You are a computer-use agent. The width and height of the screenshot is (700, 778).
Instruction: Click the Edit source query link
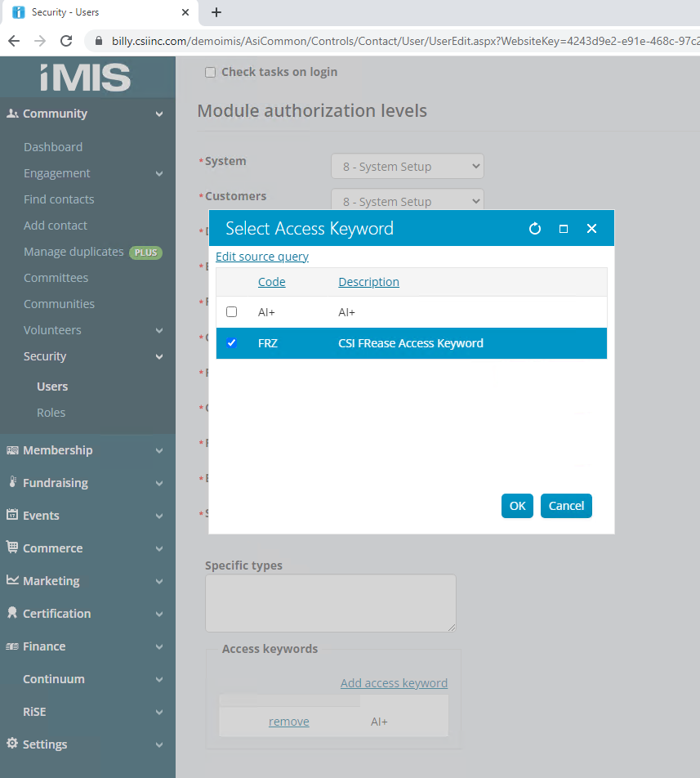point(262,257)
